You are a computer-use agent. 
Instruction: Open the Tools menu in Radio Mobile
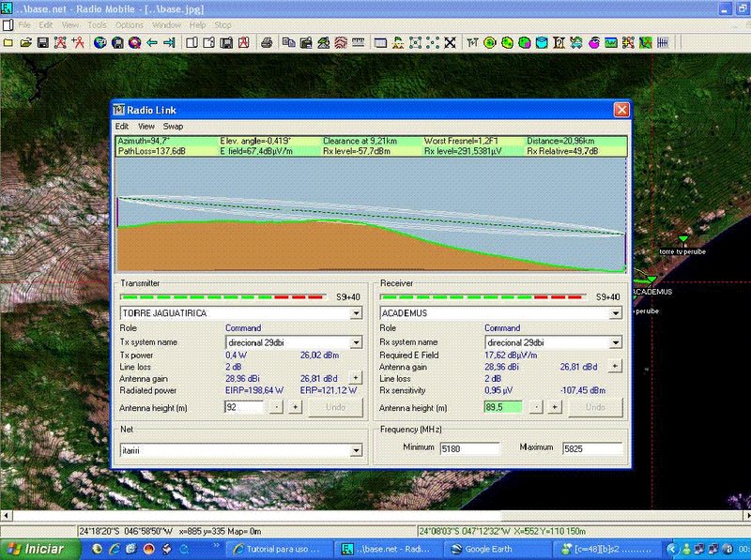coord(98,25)
